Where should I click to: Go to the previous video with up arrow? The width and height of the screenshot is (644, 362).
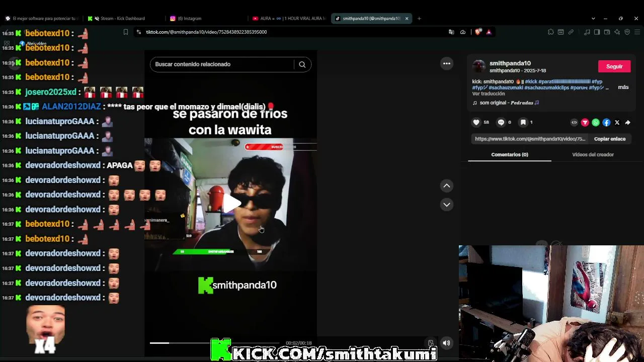click(446, 186)
